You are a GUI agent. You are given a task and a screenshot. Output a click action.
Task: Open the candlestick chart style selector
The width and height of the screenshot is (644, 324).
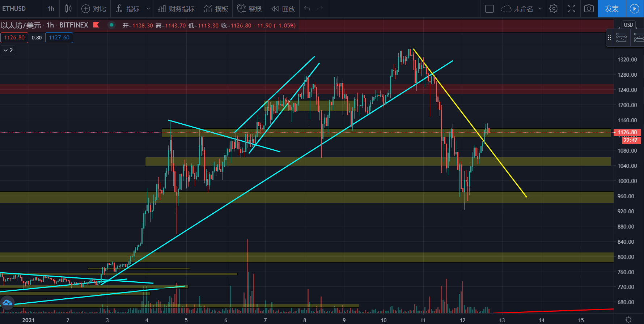click(x=68, y=9)
